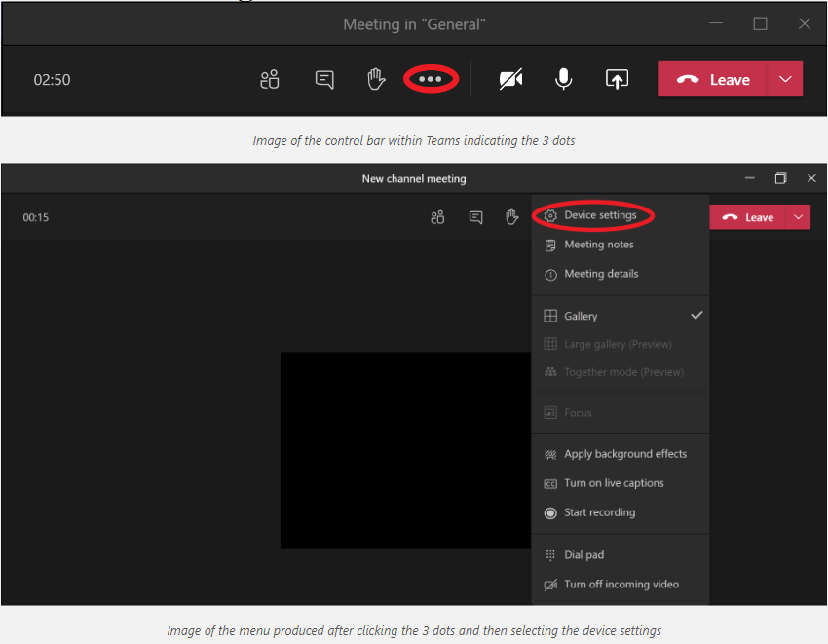Click the Focus layout icon
828x644 pixels.
tap(550, 412)
